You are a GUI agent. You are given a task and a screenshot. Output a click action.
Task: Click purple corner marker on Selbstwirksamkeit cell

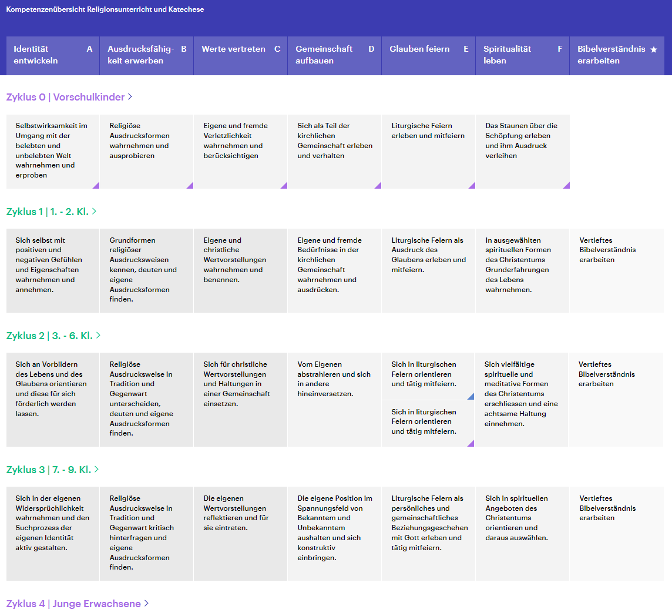click(x=96, y=185)
